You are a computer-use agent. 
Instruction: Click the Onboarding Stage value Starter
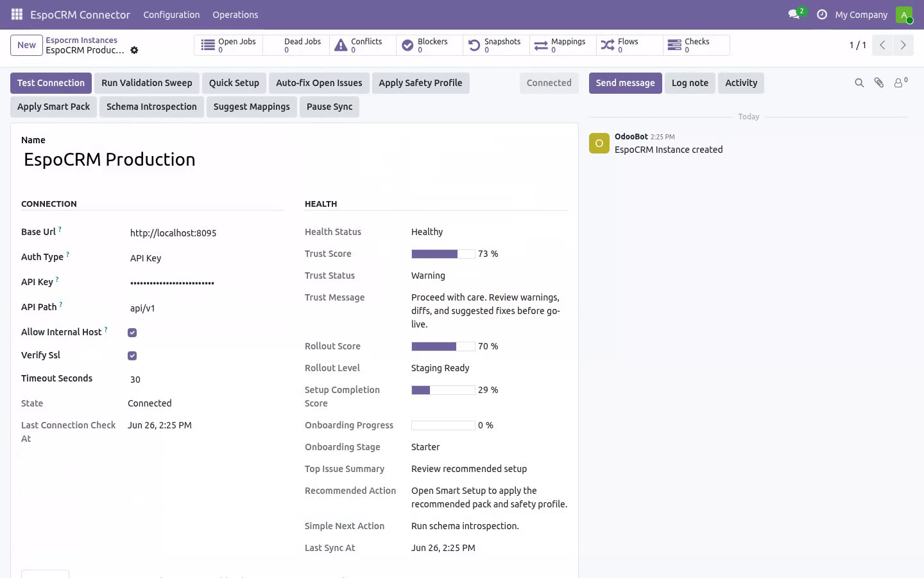point(425,447)
